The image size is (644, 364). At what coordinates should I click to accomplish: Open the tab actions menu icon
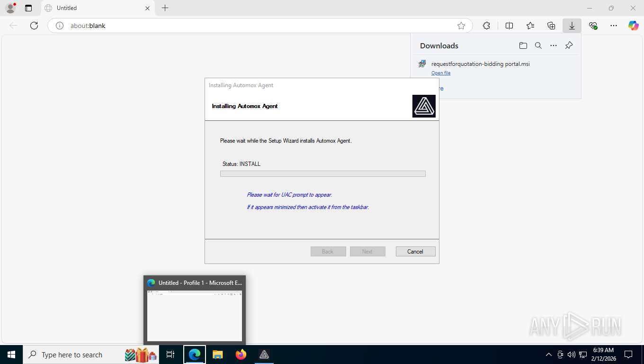click(x=28, y=8)
